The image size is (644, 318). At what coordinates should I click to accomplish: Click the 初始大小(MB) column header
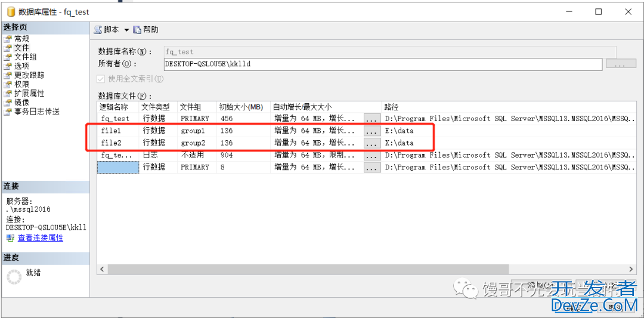243,107
